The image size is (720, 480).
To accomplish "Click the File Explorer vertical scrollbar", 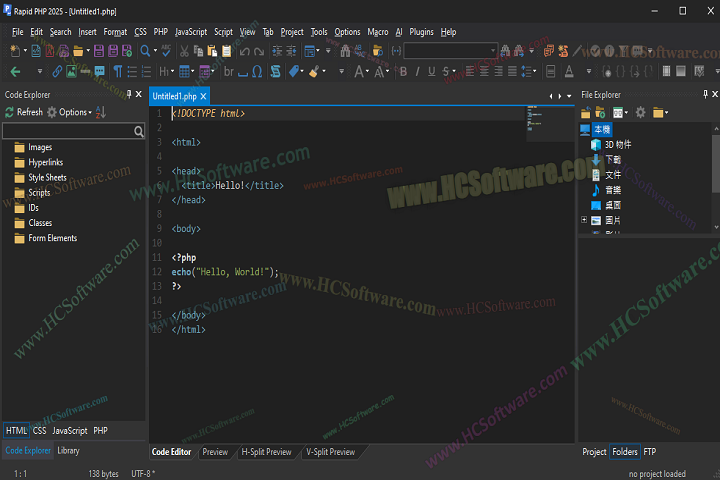I will click(716, 178).
